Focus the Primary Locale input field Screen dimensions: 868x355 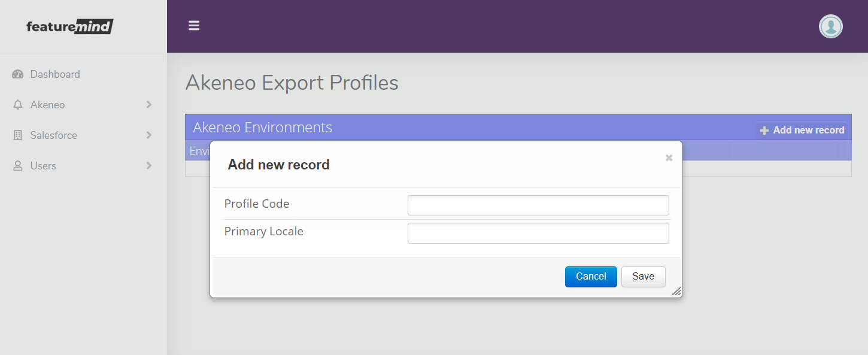pyautogui.click(x=538, y=233)
